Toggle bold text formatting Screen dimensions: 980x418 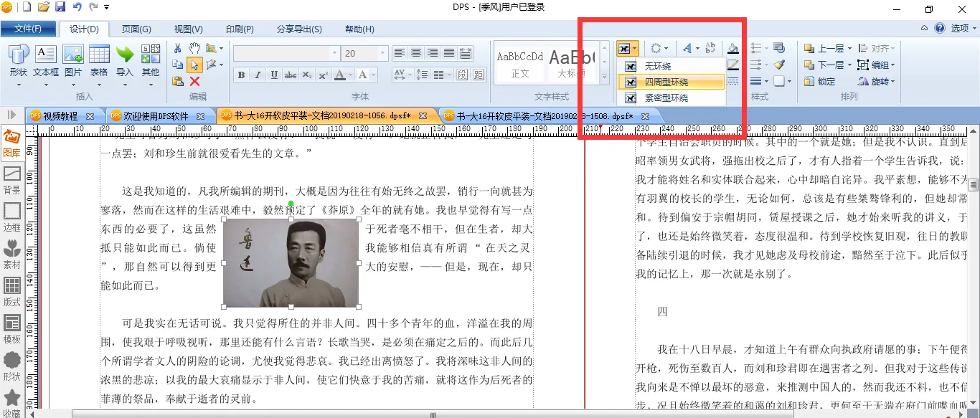pos(241,75)
